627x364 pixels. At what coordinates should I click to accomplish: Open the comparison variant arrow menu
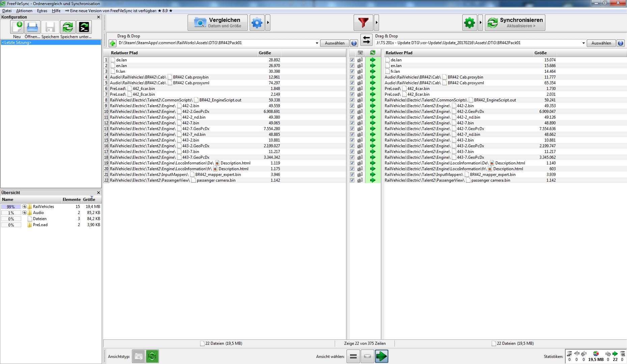coord(268,23)
